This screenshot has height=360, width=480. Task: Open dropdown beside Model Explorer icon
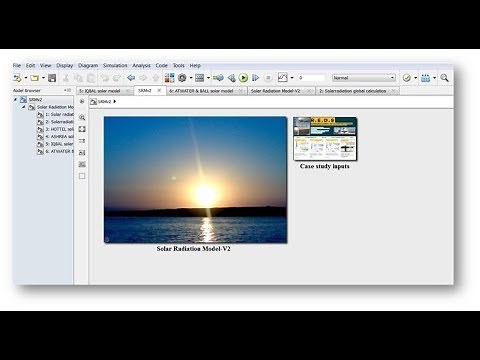coord(209,78)
